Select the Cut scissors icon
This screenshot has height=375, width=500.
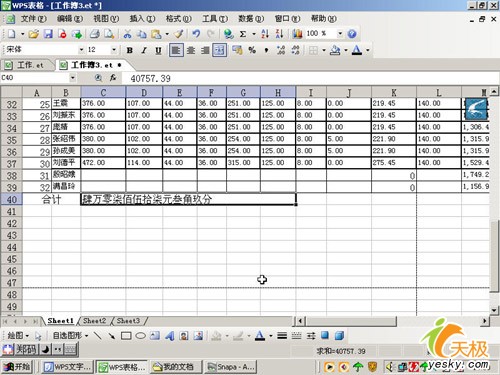(127, 34)
